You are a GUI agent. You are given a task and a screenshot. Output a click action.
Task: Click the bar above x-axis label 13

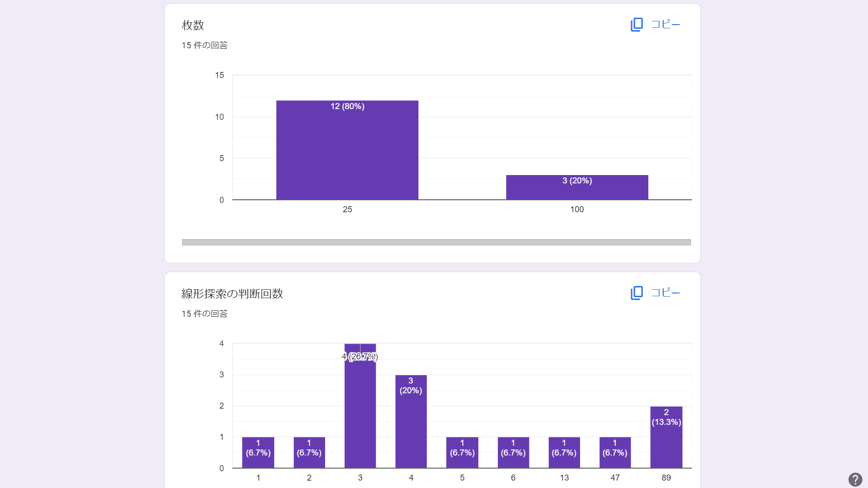(564, 452)
